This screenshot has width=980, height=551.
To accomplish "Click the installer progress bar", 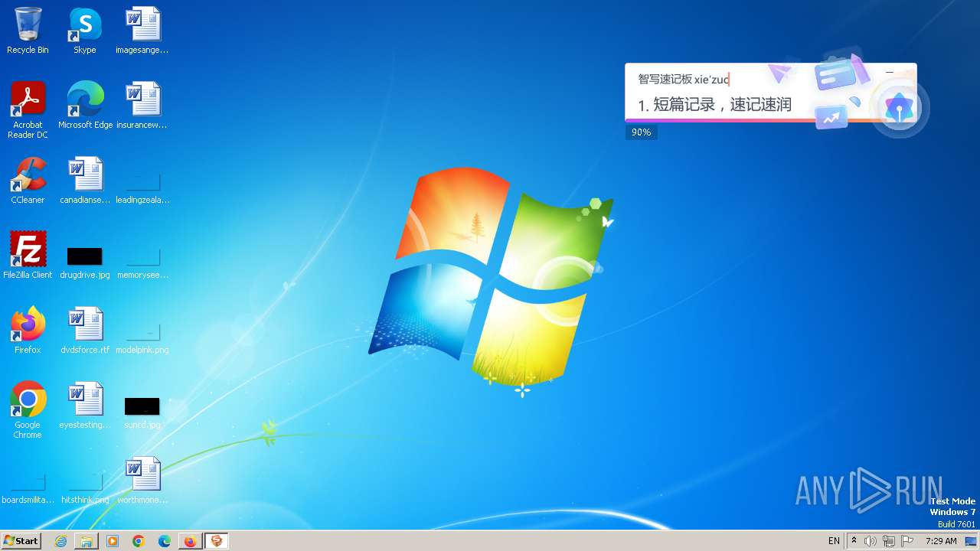I will (x=771, y=120).
